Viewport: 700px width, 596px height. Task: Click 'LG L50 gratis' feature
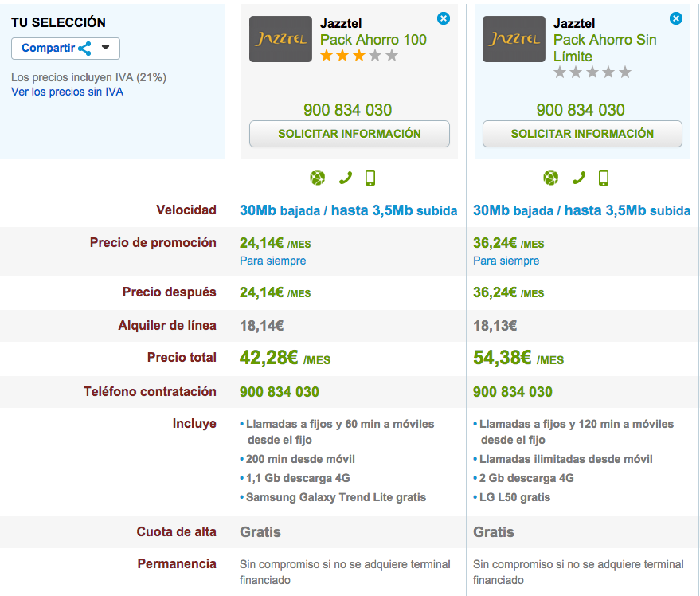coord(514,497)
